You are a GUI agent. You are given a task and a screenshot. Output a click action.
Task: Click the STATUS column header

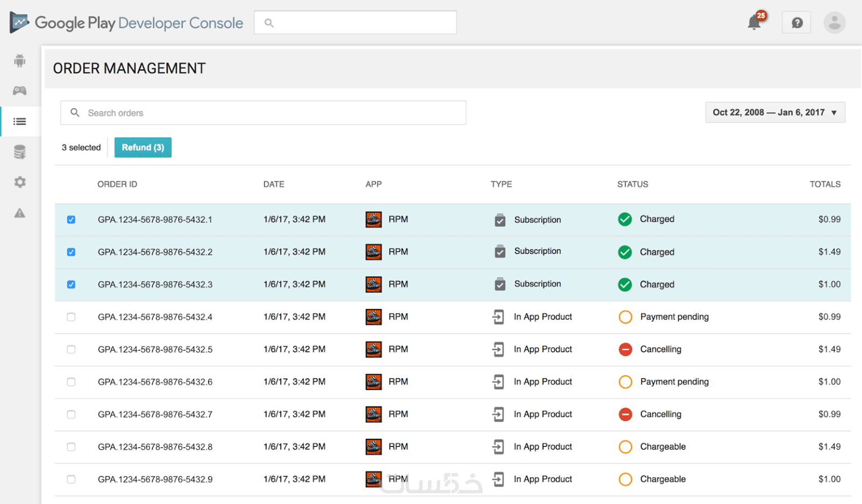click(x=632, y=184)
